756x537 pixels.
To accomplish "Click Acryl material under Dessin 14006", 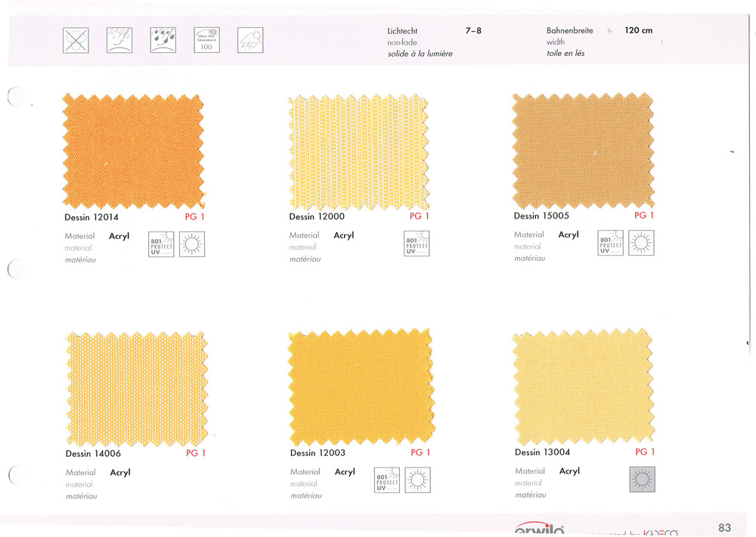I will click(x=120, y=473).
